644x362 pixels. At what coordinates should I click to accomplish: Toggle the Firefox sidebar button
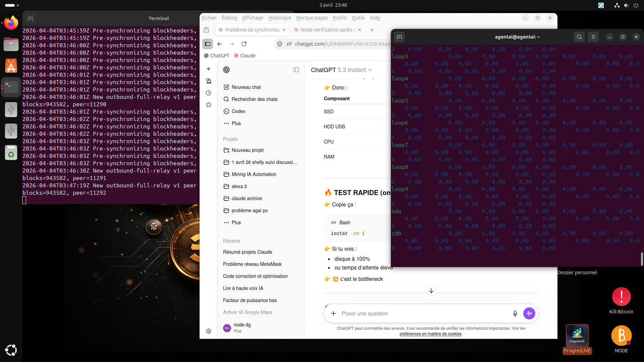point(208,44)
